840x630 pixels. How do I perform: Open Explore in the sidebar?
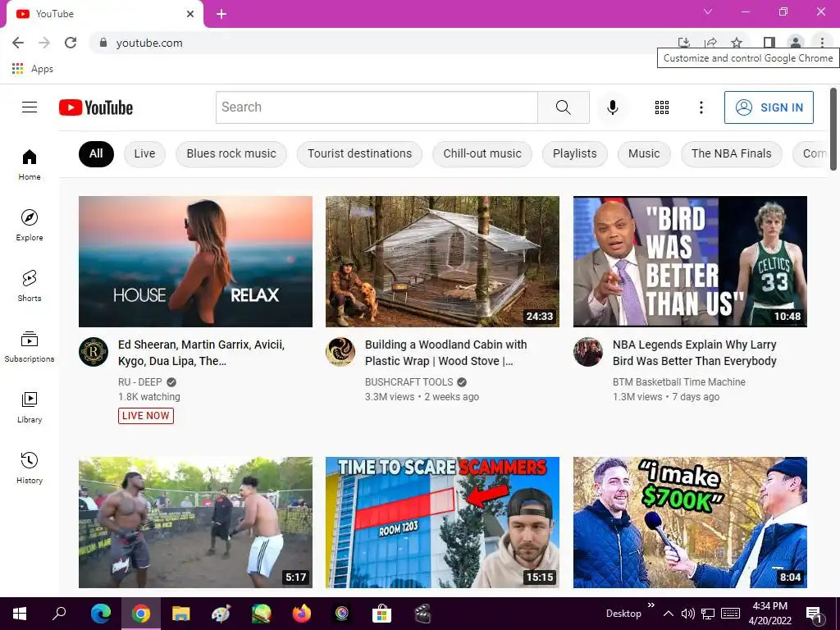click(x=30, y=225)
